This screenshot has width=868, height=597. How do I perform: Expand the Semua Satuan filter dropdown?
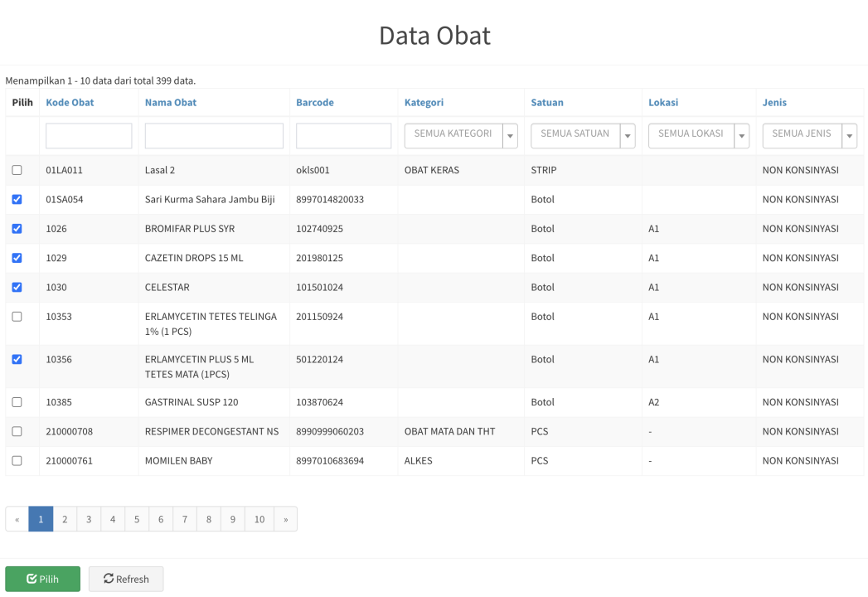(x=583, y=136)
